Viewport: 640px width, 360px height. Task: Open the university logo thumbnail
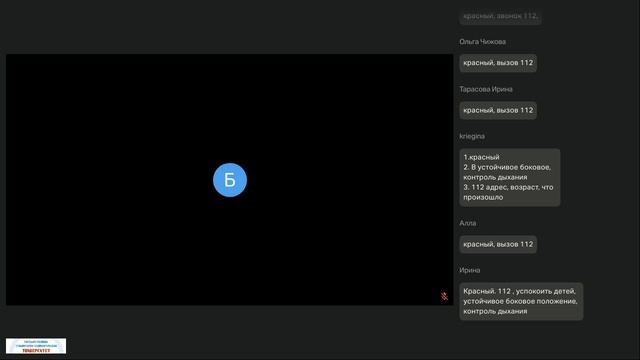click(36, 346)
